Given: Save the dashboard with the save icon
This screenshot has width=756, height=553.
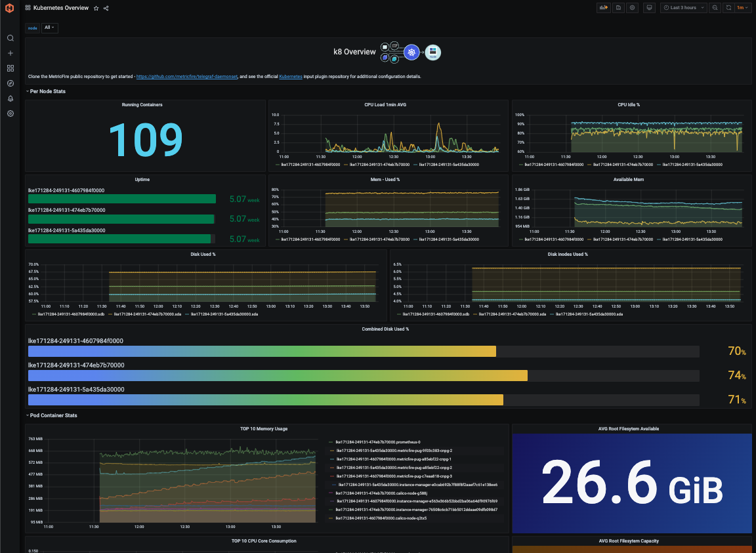Looking at the screenshot, I should click(x=618, y=8).
